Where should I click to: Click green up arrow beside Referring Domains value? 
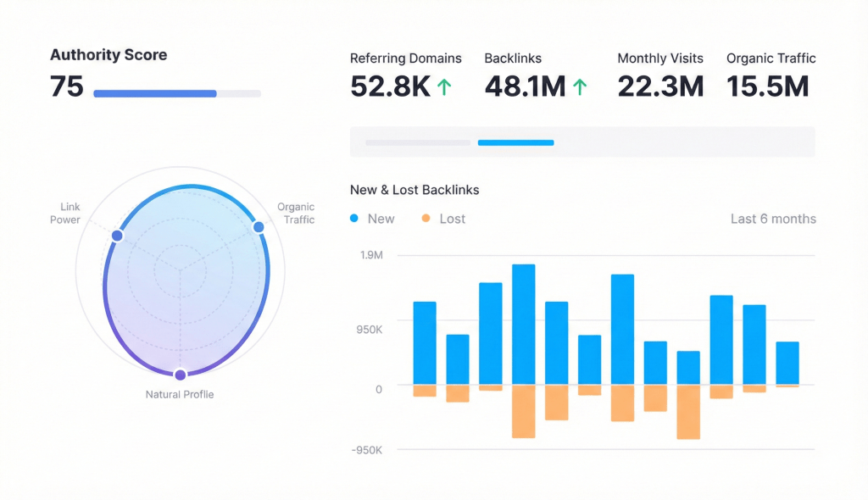coord(444,86)
